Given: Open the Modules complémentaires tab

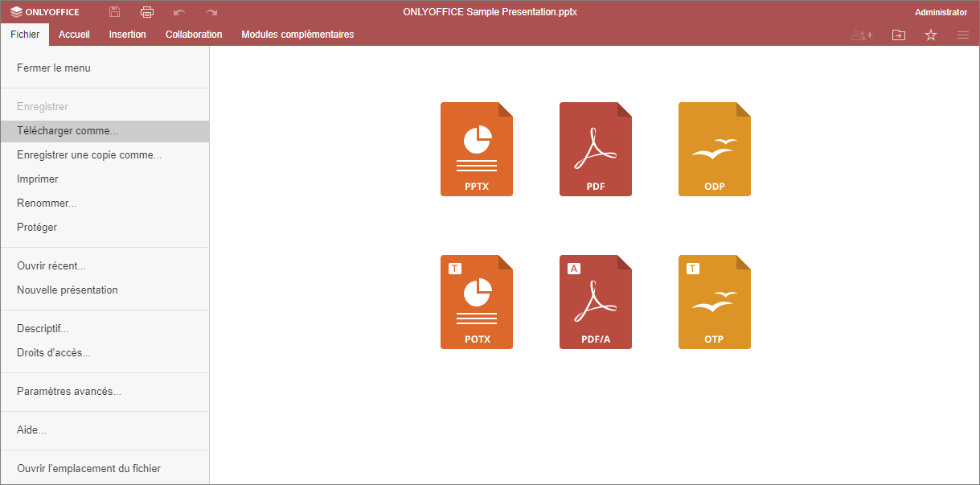Looking at the screenshot, I should 297,35.
